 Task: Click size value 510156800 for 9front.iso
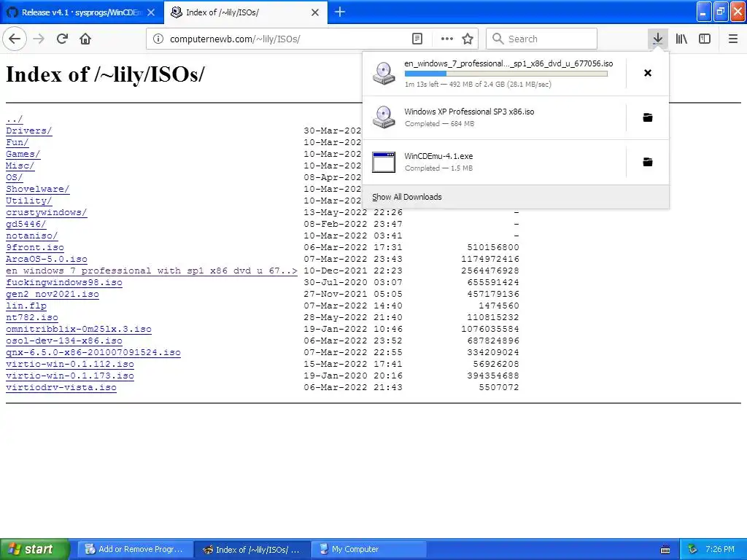(493, 247)
